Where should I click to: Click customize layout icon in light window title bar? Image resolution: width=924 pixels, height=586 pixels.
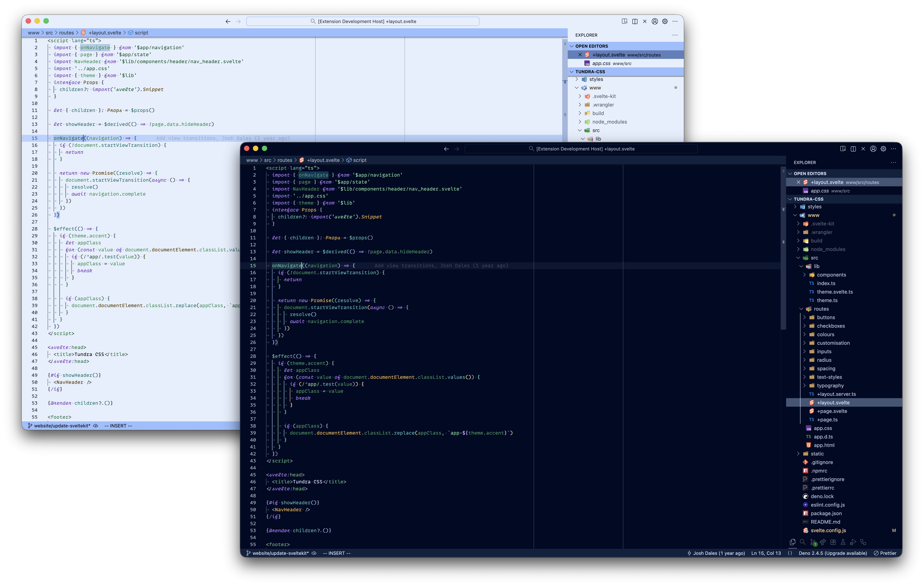(x=624, y=21)
